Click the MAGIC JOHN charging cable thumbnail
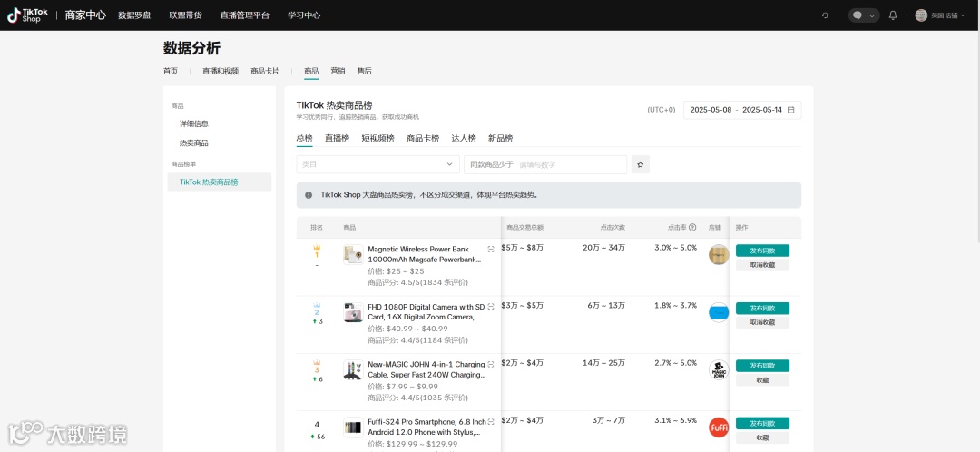The height and width of the screenshot is (452, 980). [x=353, y=370]
